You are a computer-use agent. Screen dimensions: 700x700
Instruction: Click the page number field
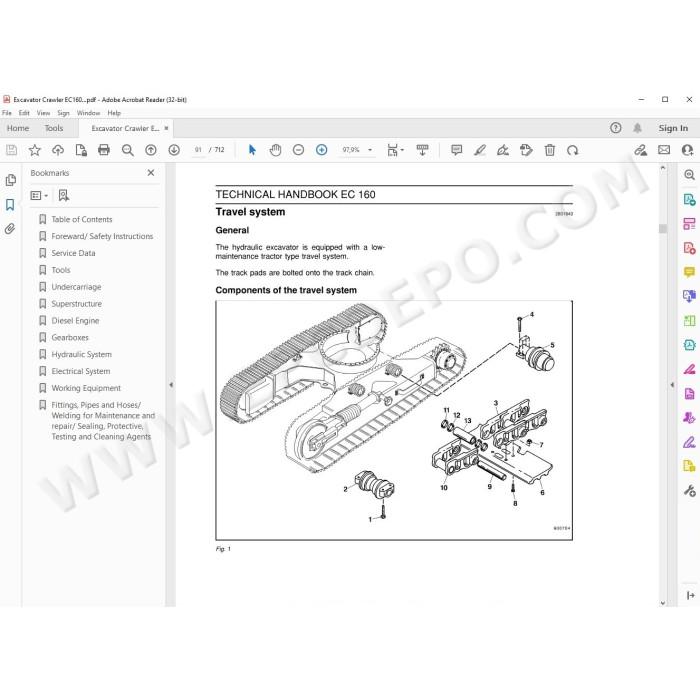(198, 150)
